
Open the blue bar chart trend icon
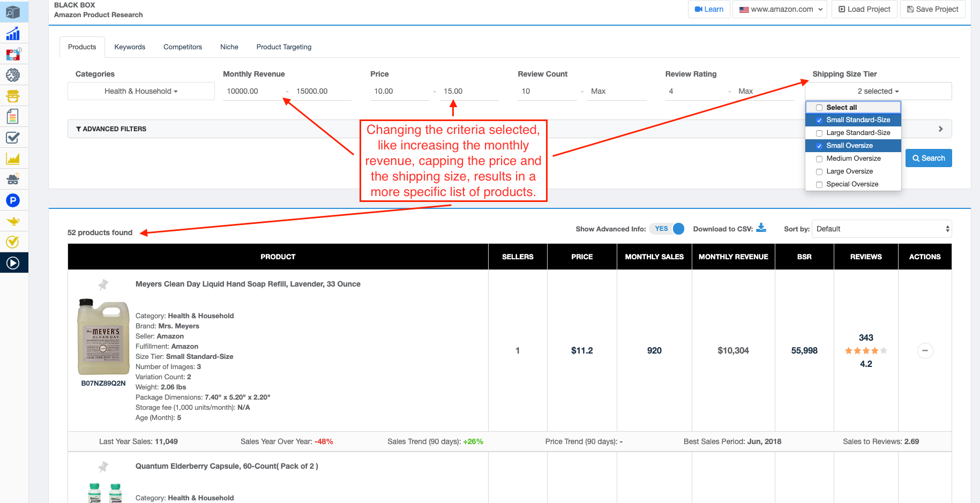pos(13,34)
